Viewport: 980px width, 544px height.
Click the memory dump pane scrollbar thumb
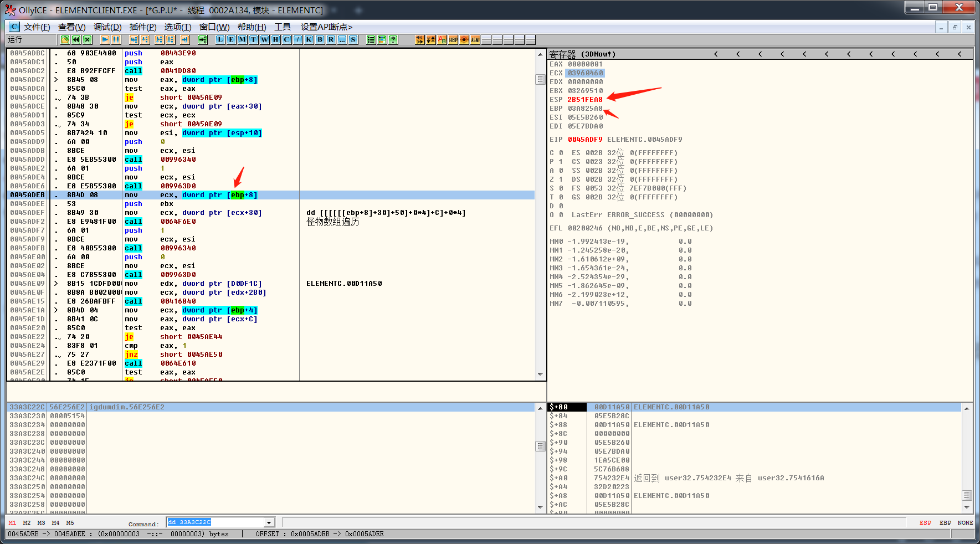tap(541, 446)
